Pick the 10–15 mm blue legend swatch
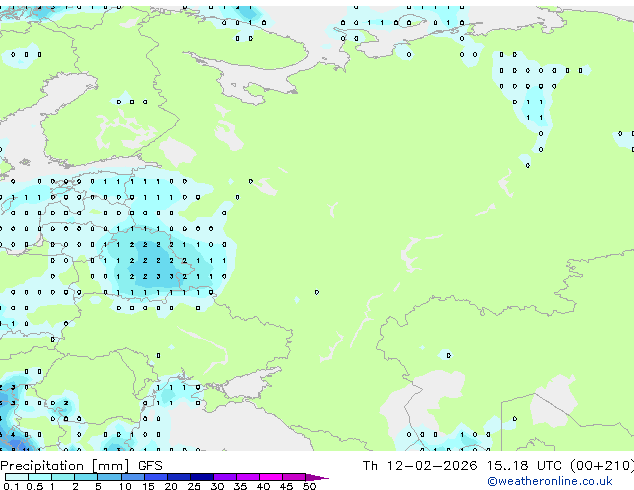634x490 pixels. (x=132, y=477)
